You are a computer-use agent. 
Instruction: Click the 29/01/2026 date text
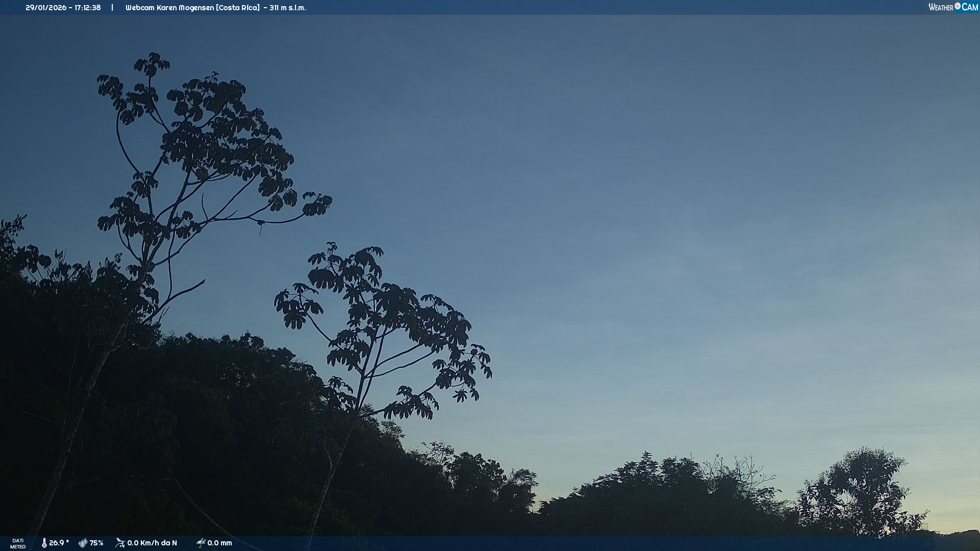click(x=45, y=8)
